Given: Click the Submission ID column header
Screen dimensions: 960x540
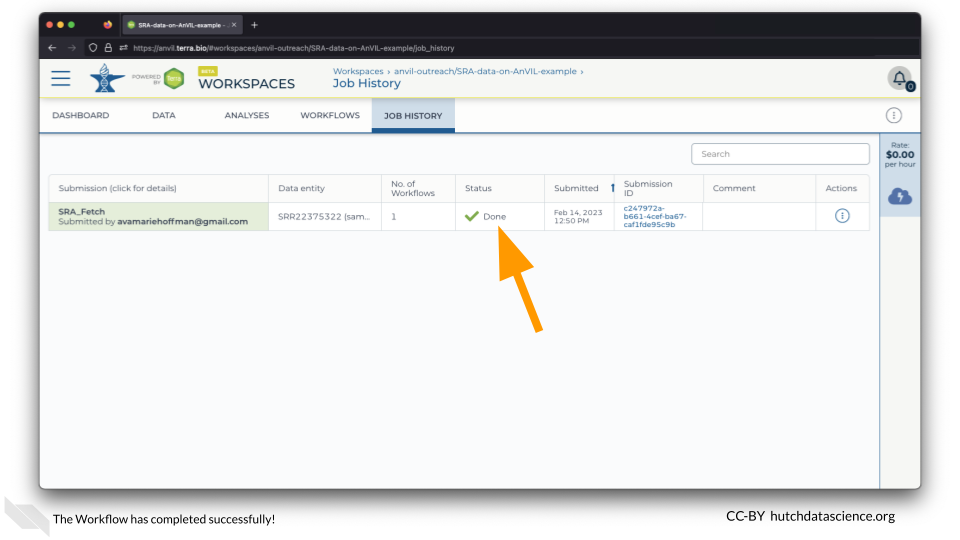Looking at the screenshot, I should 648,188.
